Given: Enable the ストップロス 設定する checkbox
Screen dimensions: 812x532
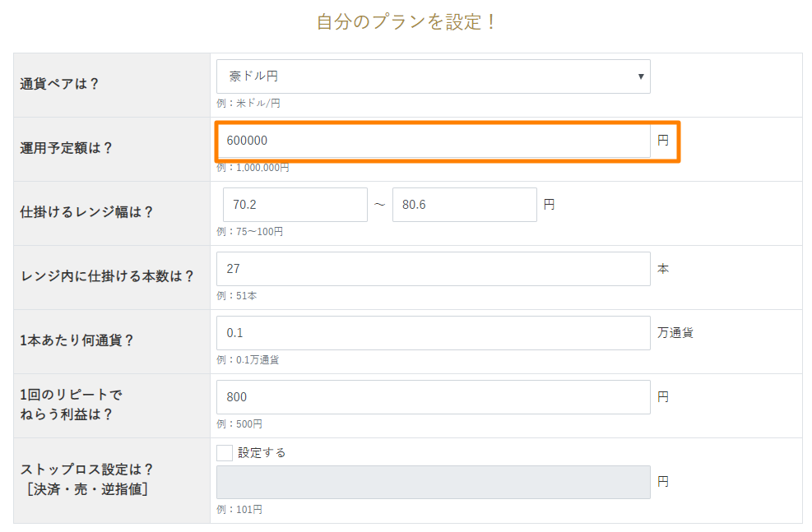Looking at the screenshot, I should point(225,452).
